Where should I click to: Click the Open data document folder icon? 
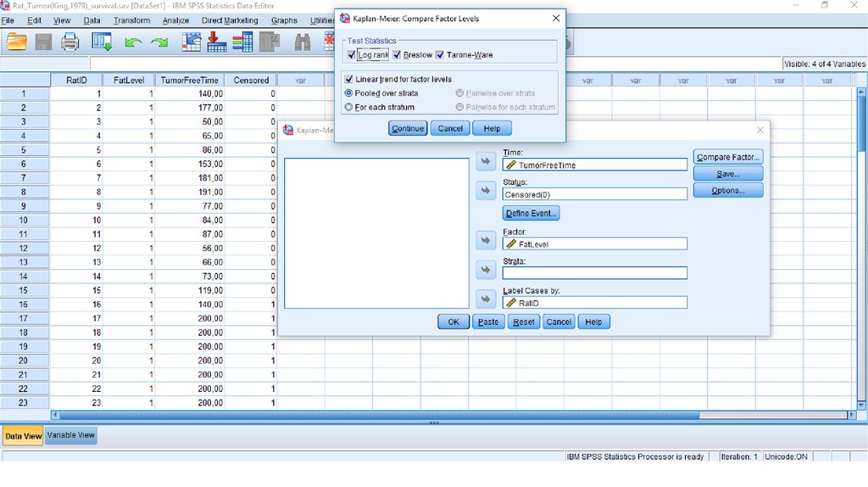pyautogui.click(x=16, y=42)
